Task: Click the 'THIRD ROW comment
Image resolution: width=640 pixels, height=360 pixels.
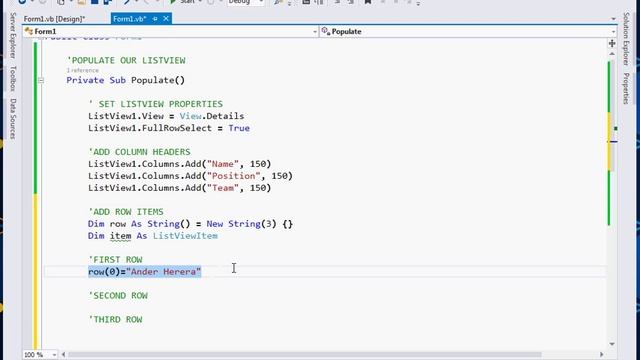Action: (x=115, y=320)
